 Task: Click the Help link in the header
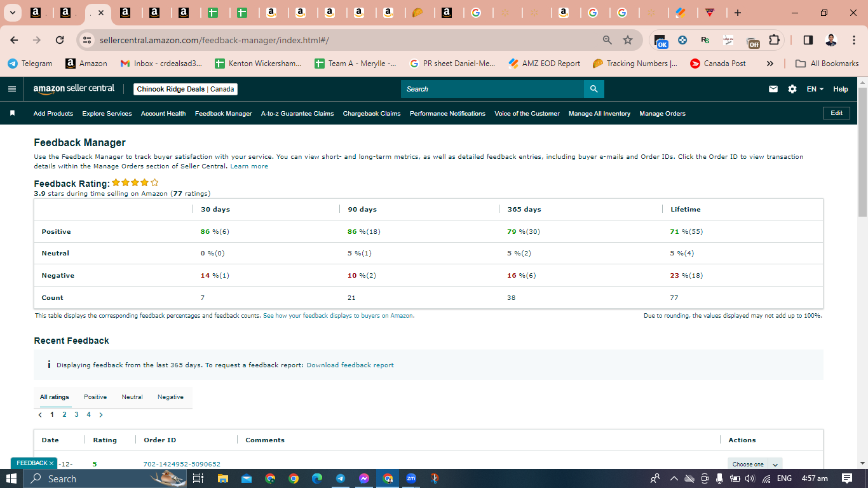tap(841, 89)
